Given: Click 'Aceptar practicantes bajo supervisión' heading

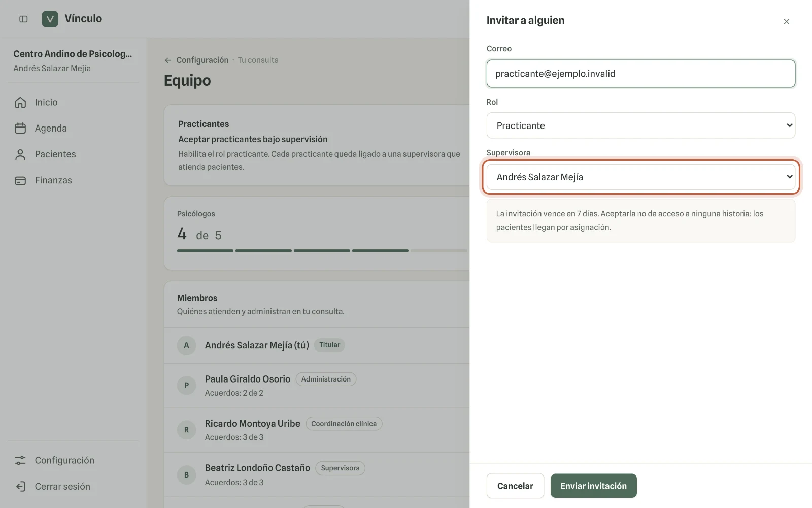Looking at the screenshot, I should coord(253,139).
